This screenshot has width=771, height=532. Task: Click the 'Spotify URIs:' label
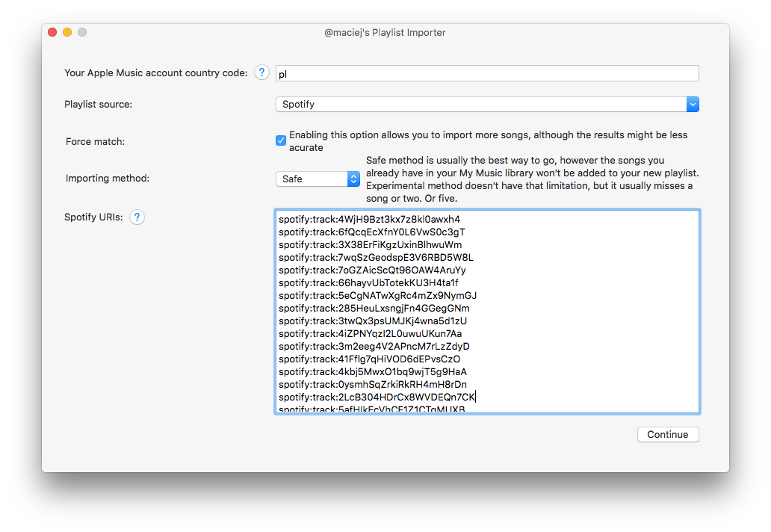coord(93,217)
